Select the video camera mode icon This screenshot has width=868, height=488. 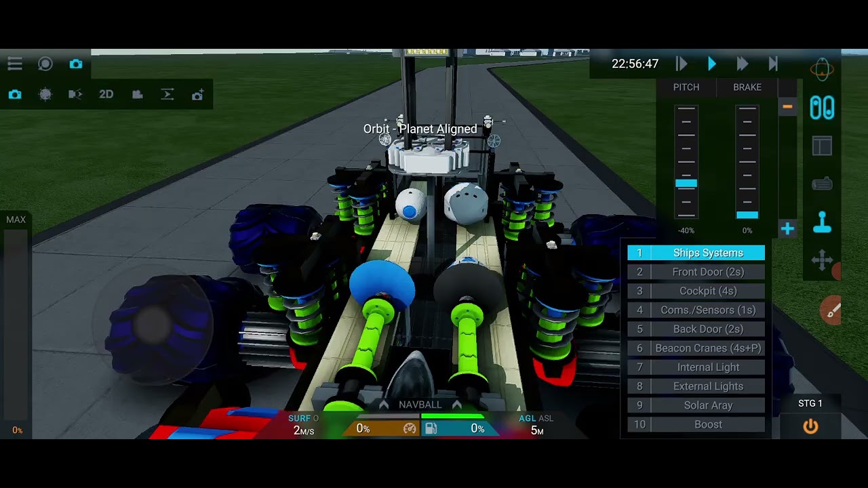137,95
